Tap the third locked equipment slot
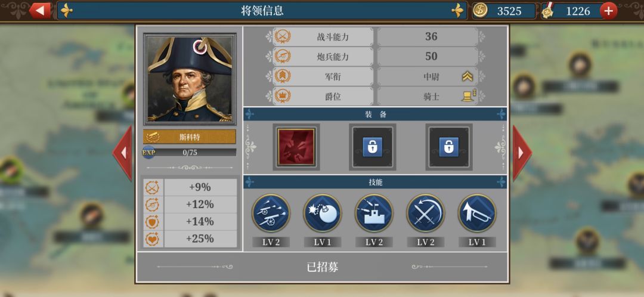644x297 pixels. (x=449, y=147)
